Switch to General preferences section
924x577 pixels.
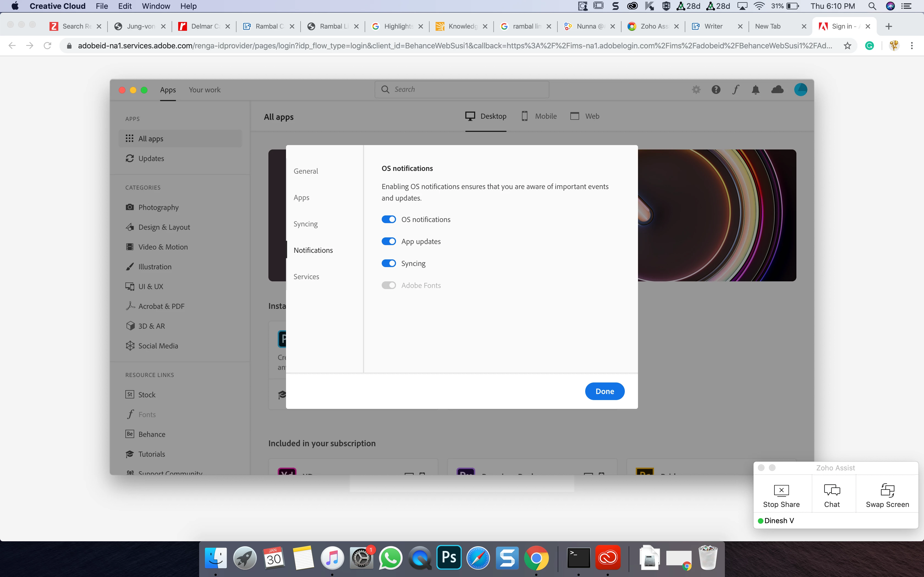point(306,171)
